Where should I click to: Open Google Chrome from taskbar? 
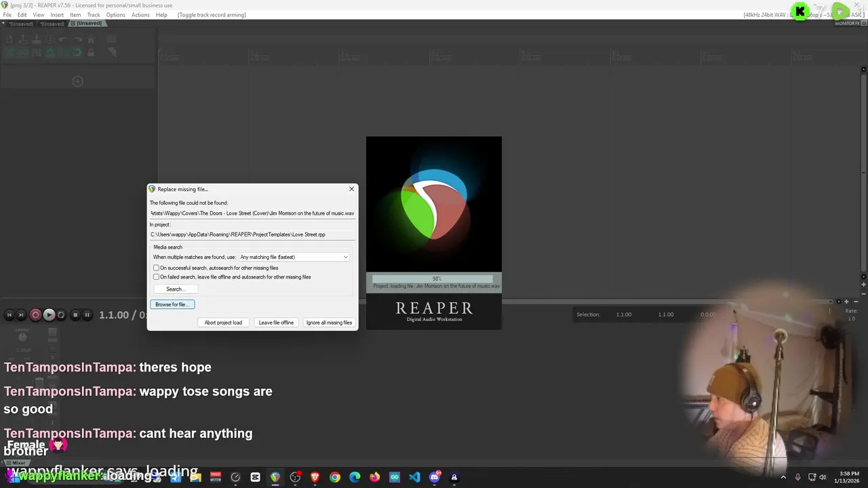[x=335, y=477]
